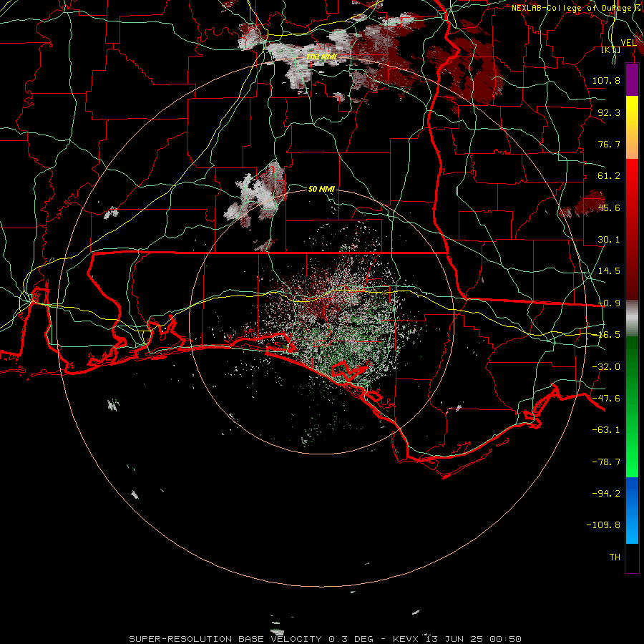Click the 30.1 value on the velocity scale

point(609,240)
